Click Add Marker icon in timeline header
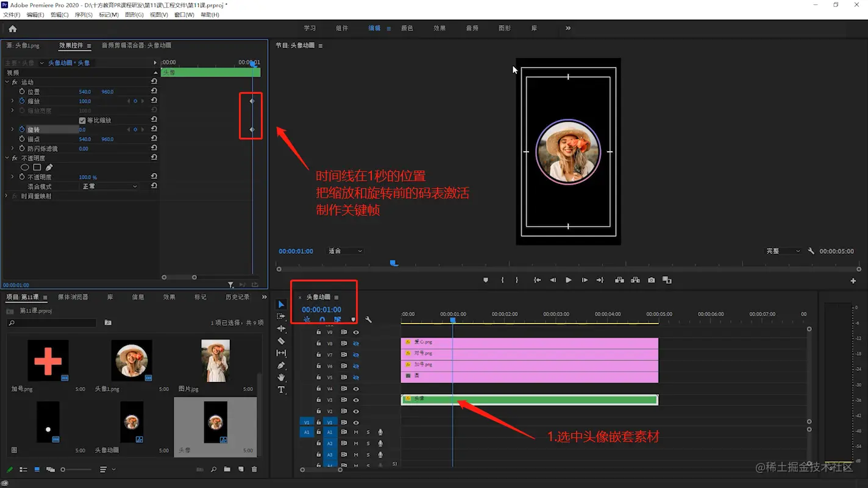 [x=353, y=320]
